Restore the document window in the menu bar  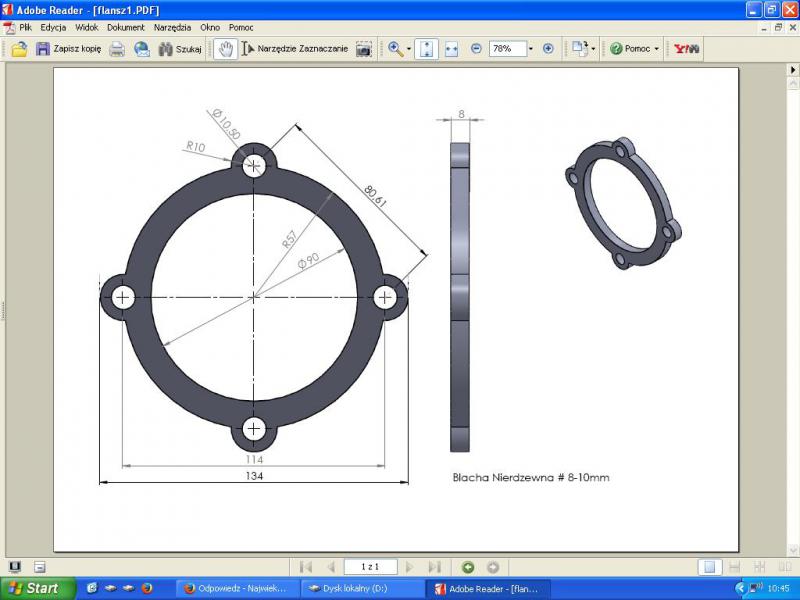click(779, 28)
